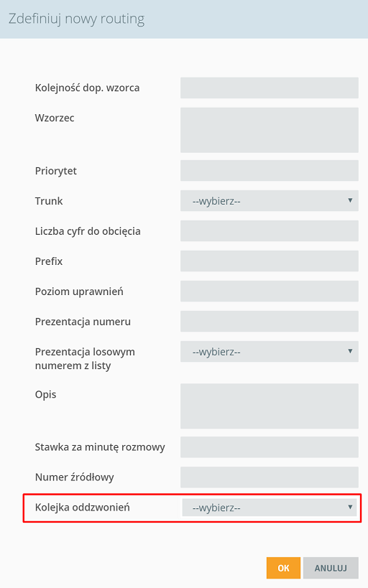The width and height of the screenshot is (368, 588).
Task: Select the Poziom uprawnień input
Action: (270, 291)
